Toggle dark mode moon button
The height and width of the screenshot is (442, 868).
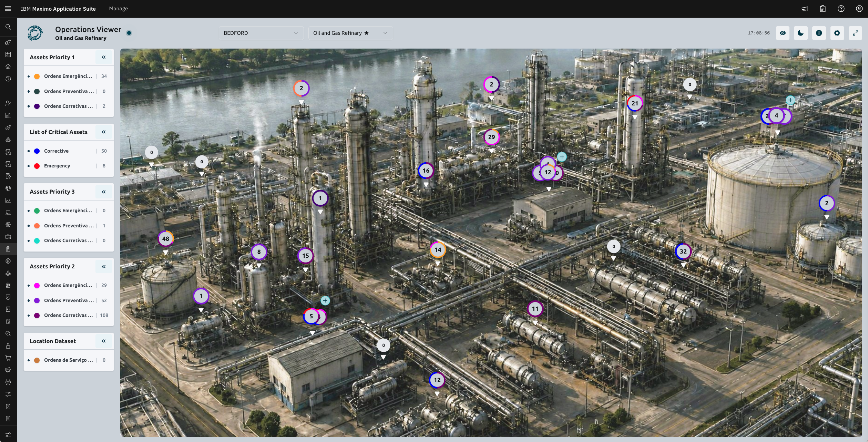[801, 33]
